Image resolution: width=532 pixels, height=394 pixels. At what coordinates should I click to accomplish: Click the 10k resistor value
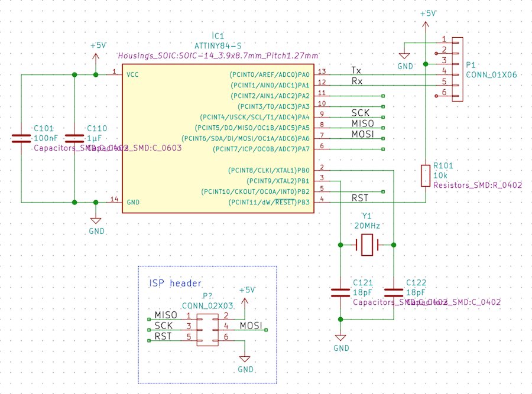440,175
